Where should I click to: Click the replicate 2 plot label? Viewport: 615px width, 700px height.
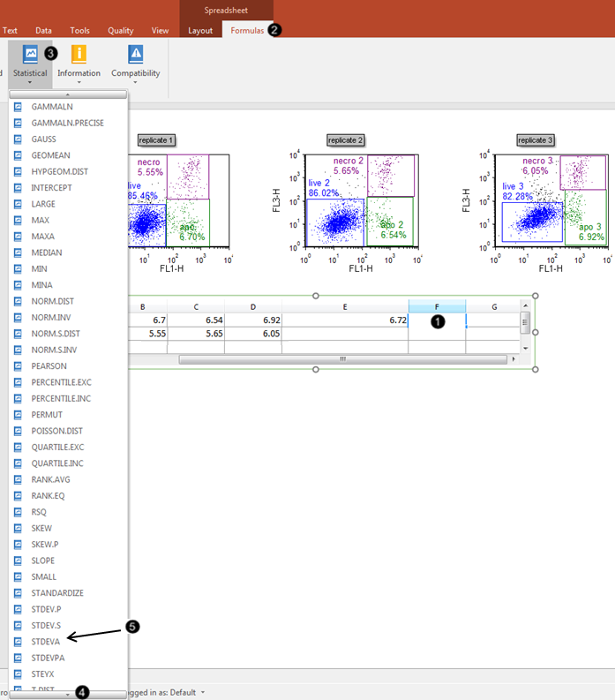[x=343, y=140]
